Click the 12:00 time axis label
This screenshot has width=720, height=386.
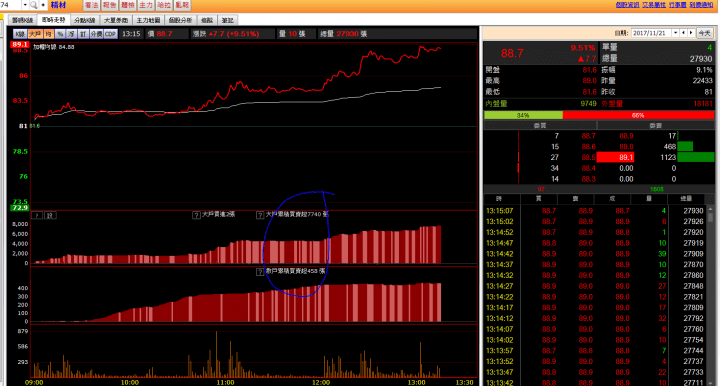(x=321, y=382)
